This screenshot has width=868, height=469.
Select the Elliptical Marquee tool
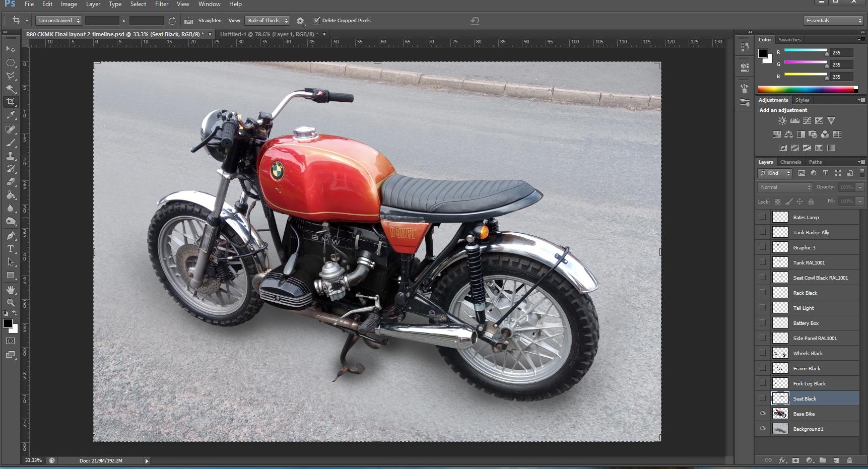11,62
